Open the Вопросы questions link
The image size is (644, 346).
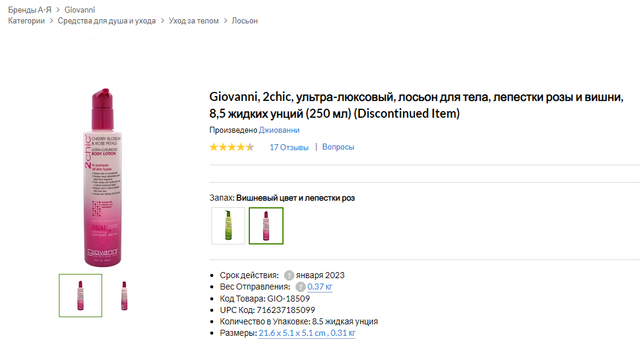(338, 147)
